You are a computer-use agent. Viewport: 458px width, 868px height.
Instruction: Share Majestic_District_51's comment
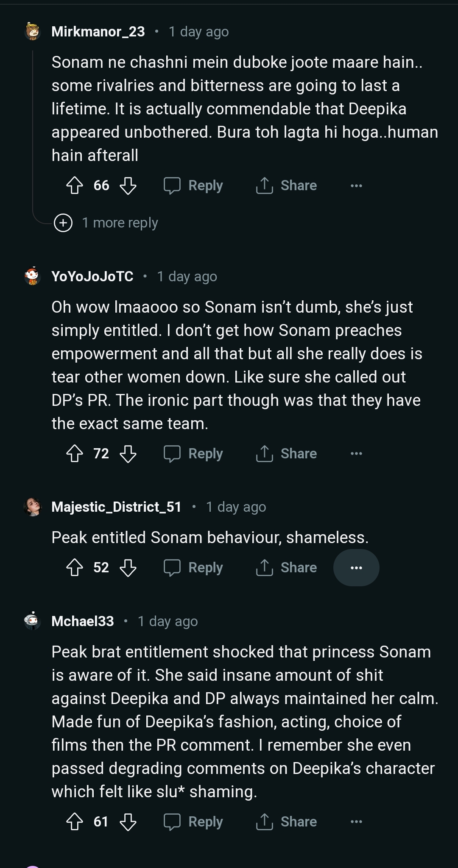[287, 568]
